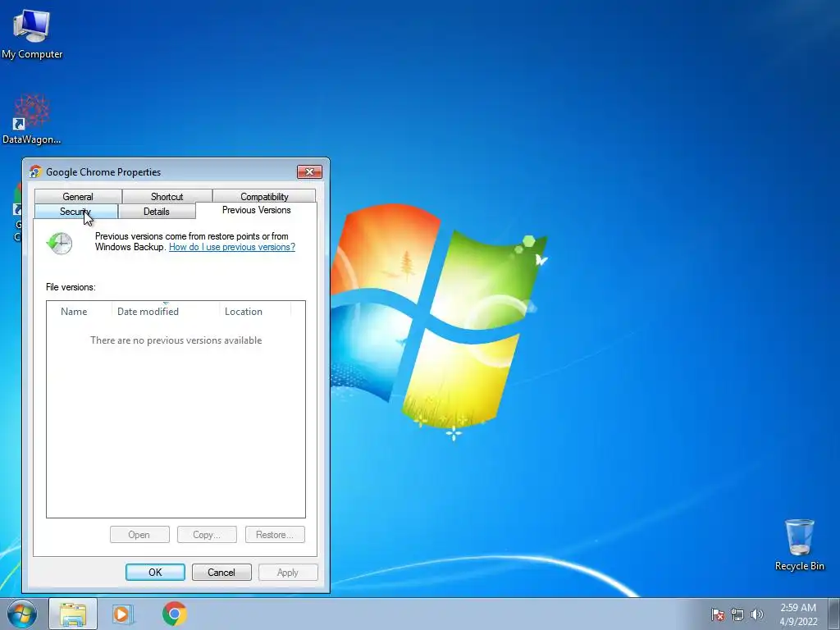Switch to the Security tab
The image size is (840, 630).
tap(75, 212)
